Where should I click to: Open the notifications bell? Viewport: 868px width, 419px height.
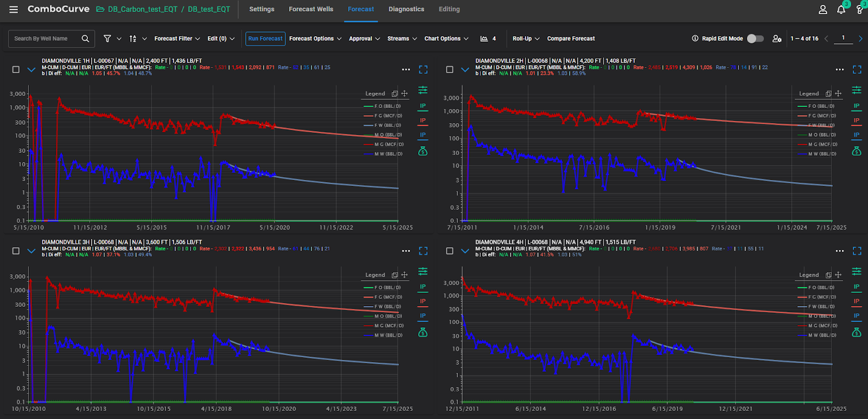pyautogui.click(x=841, y=10)
